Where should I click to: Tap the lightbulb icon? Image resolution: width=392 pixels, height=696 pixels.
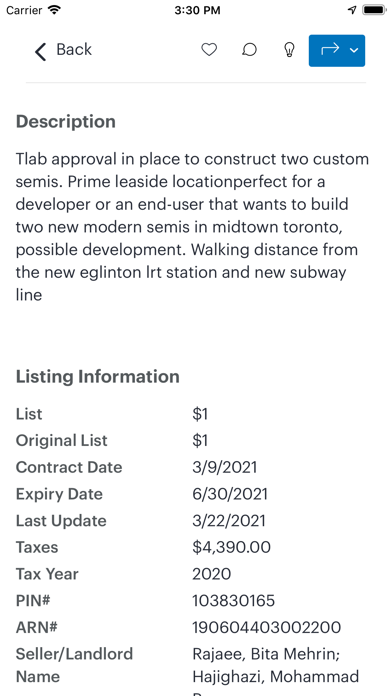click(289, 50)
